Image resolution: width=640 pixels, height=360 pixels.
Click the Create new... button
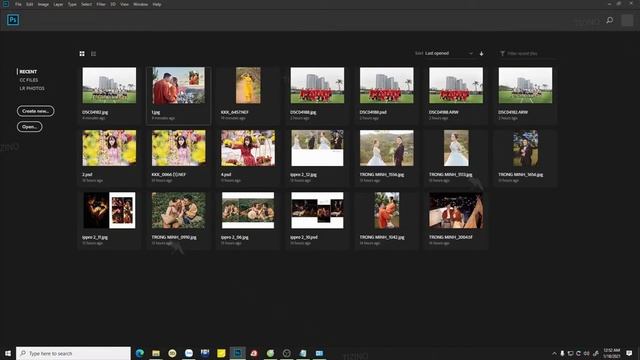tap(36, 111)
